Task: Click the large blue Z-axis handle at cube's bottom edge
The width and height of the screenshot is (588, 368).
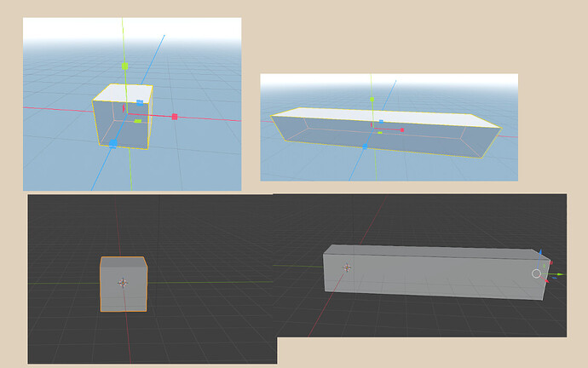Action: click(x=113, y=144)
